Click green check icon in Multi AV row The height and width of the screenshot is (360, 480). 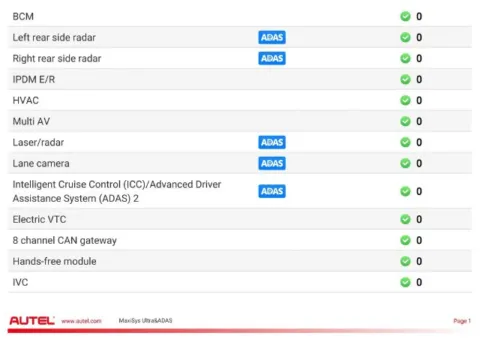pyautogui.click(x=405, y=121)
